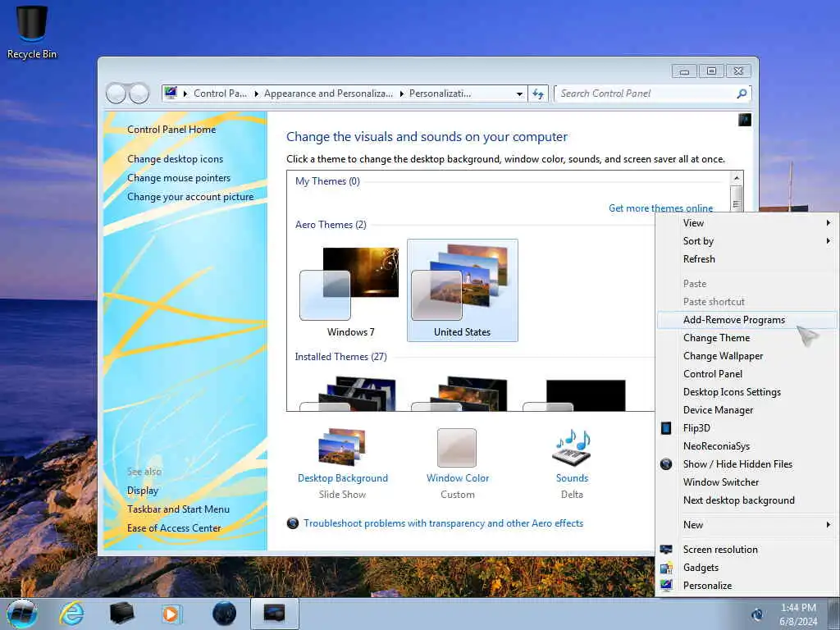
Task: Click the help icon in window corner
Action: [x=745, y=120]
